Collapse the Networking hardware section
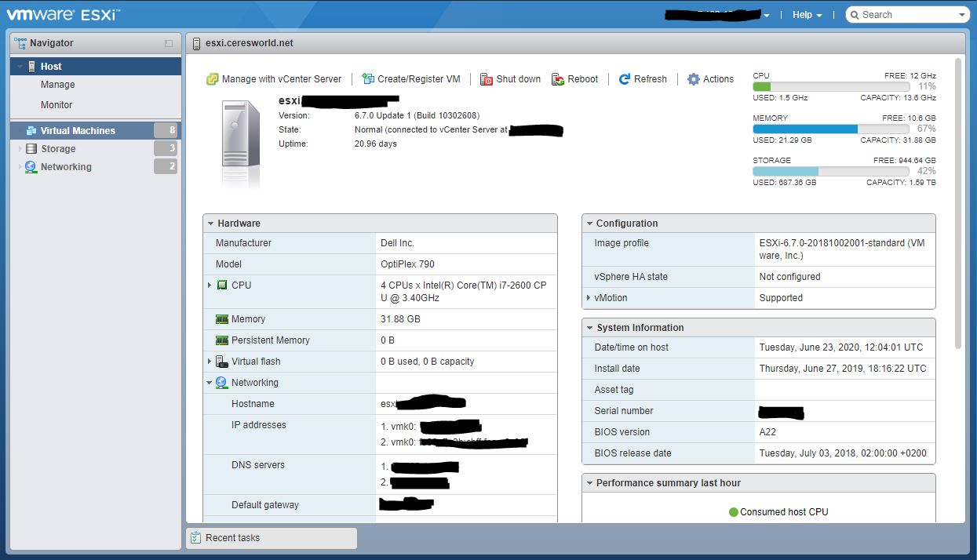Screen dimensions: 977x560 click(x=210, y=383)
